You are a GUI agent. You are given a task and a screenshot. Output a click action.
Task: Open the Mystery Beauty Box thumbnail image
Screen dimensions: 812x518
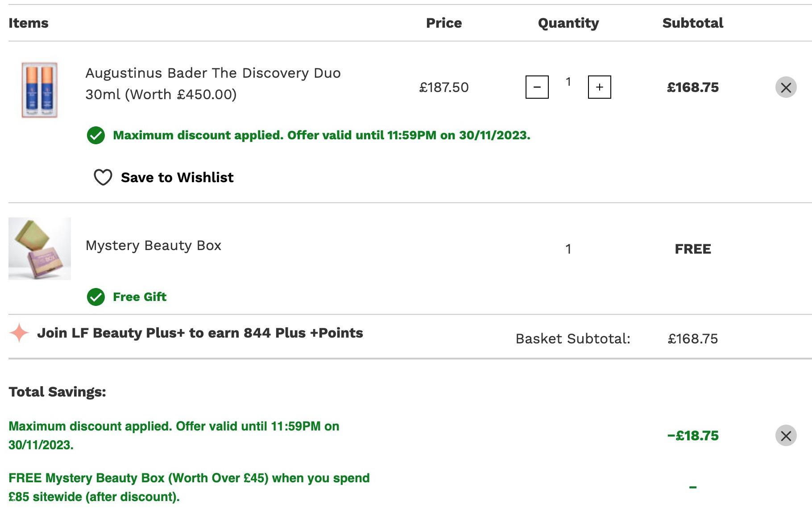pos(40,249)
